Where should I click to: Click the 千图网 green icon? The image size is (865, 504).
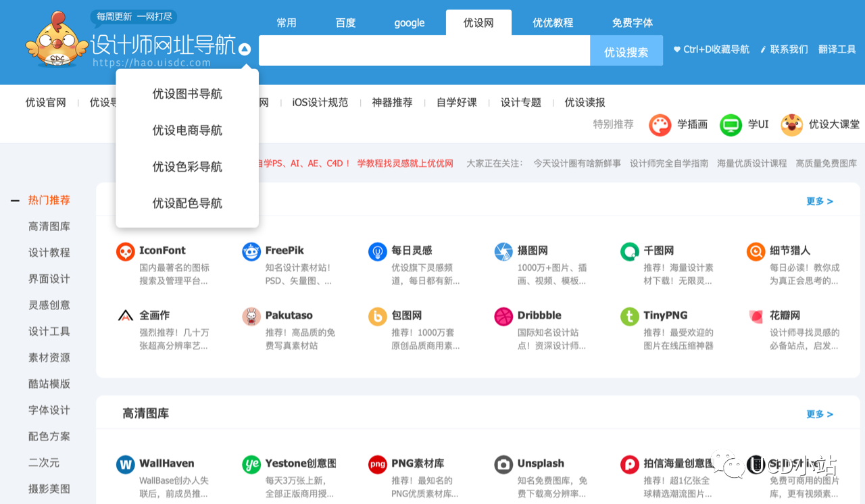[630, 252]
